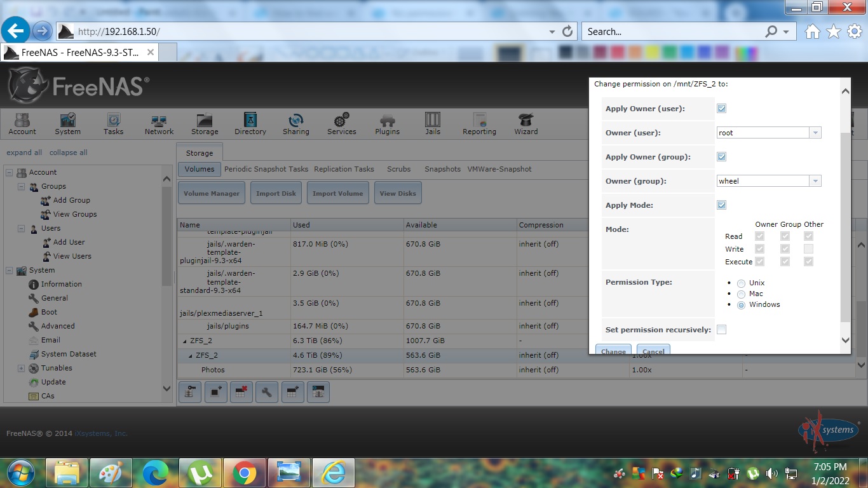Open the Sharing toolbar icon
Screen dimensions: 868x488
(296, 124)
